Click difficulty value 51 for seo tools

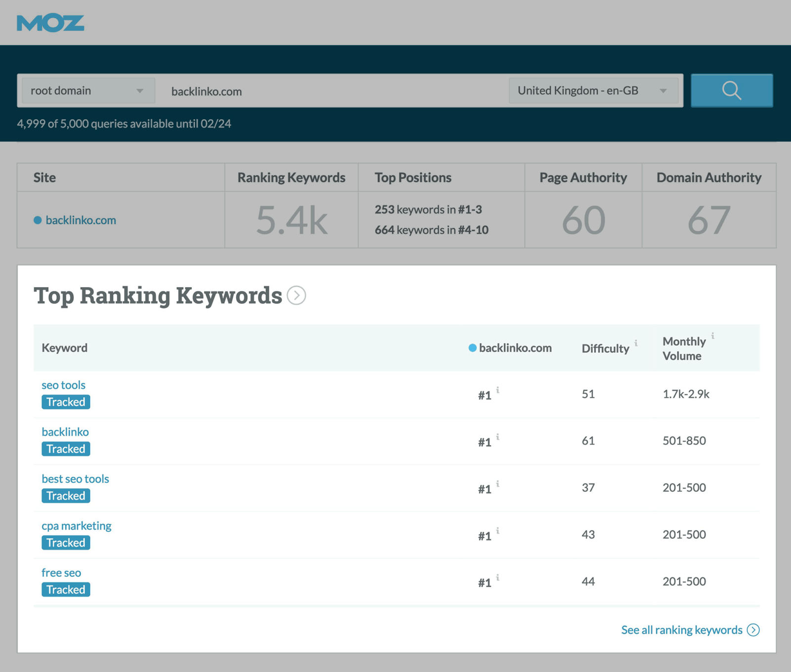[588, 394]
